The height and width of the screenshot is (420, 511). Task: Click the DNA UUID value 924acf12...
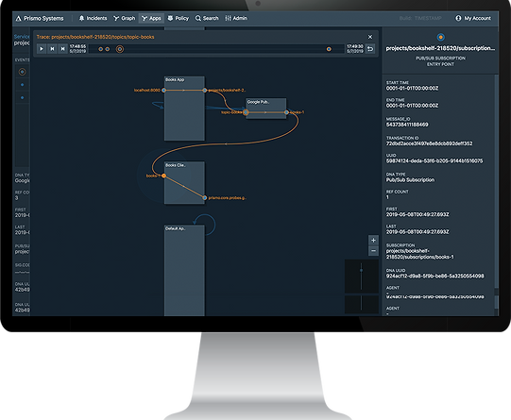click(x=435, y=277)
